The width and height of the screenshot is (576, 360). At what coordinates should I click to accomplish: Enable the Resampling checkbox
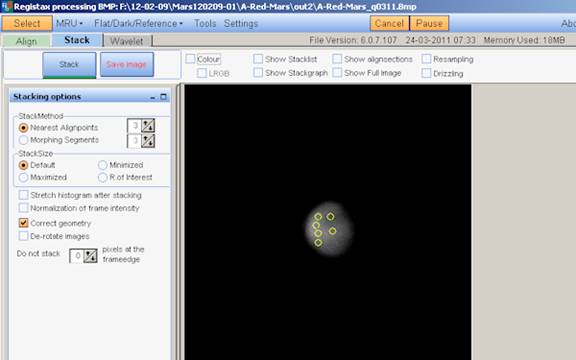tap(426, 59)
